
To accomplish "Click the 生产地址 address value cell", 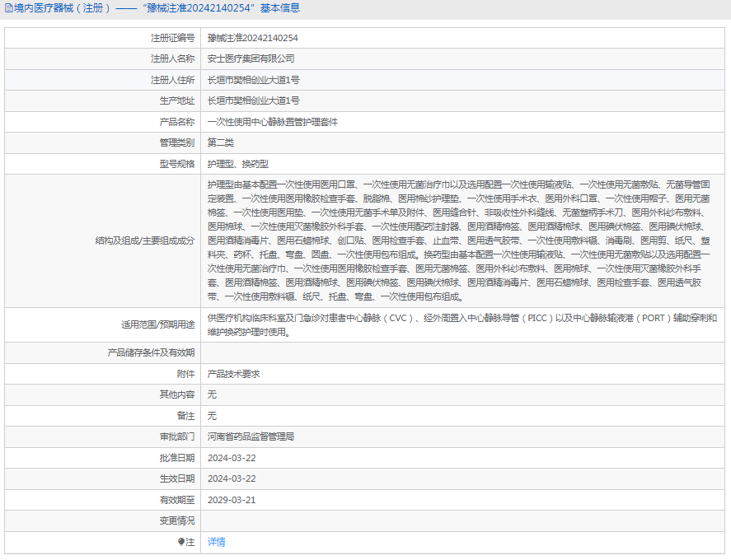I will point(462,100).
